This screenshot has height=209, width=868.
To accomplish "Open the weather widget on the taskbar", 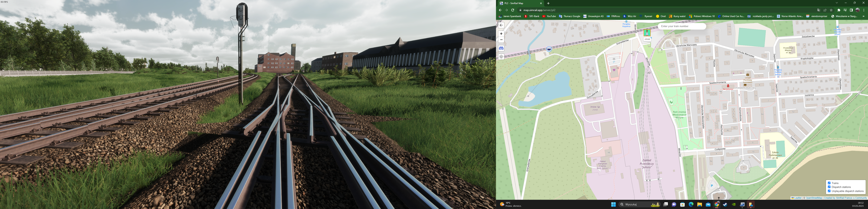I will click(511, 204).
